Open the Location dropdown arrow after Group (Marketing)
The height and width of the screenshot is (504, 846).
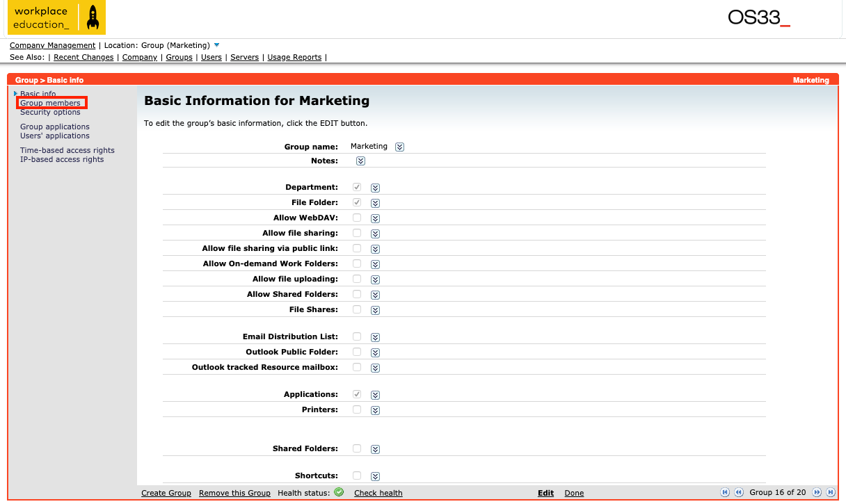coord(217,45)
